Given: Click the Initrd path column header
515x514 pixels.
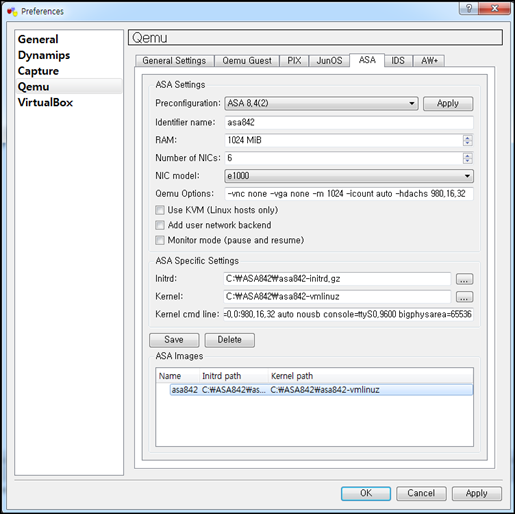Looking at the screenshot, I should pyautogui.click(x=233, y=376).
